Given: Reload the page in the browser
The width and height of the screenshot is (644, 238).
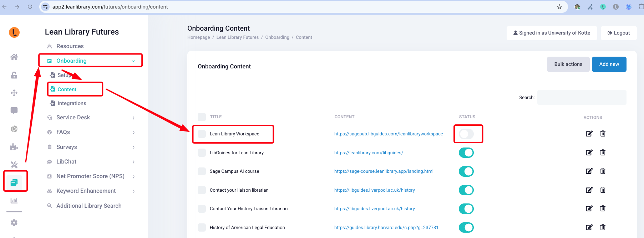Looking at the screenshot, I should click(x=30, y=7).
